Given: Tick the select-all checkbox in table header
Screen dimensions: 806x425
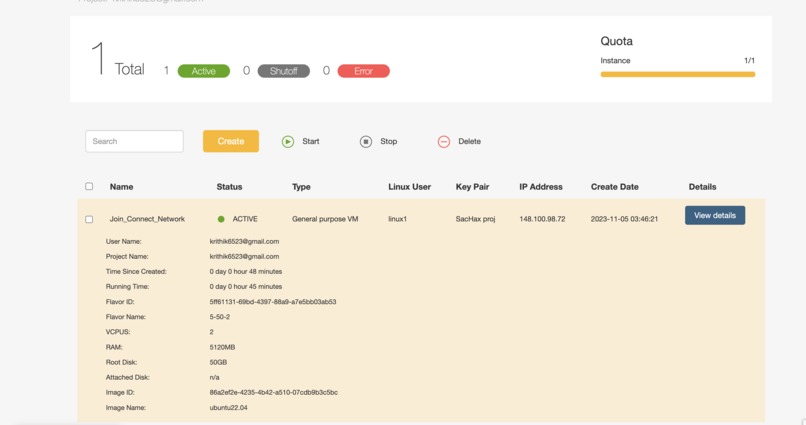Looking at the screenshot, I should (89, 186).
